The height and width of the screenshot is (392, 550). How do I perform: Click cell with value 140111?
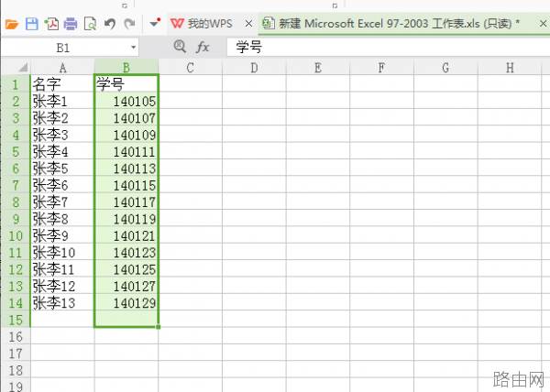126,152
